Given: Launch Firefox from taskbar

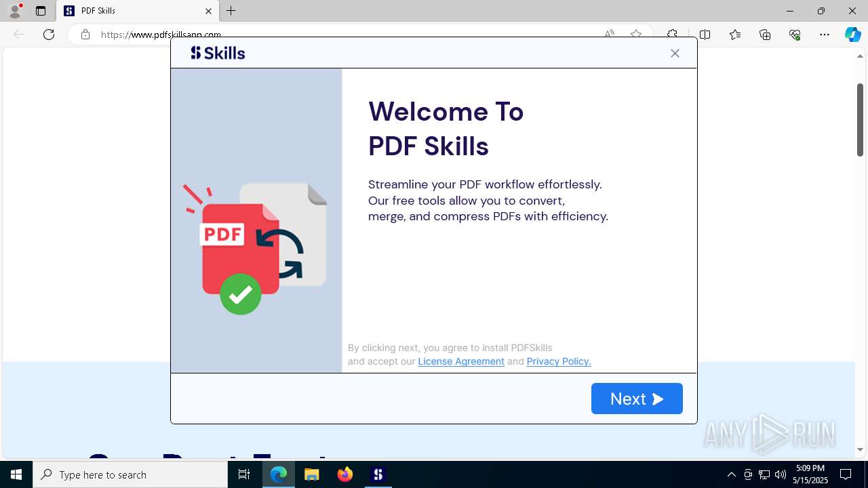Looking at the screenshot, I should pos(345,474).
